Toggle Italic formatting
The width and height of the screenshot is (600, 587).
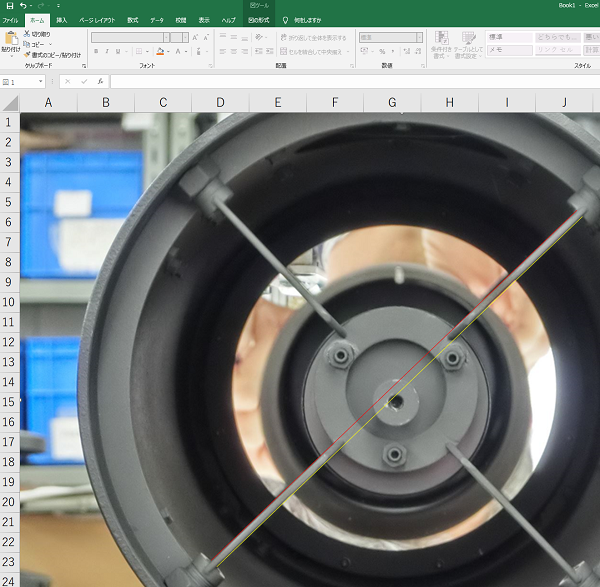point(107,51)
